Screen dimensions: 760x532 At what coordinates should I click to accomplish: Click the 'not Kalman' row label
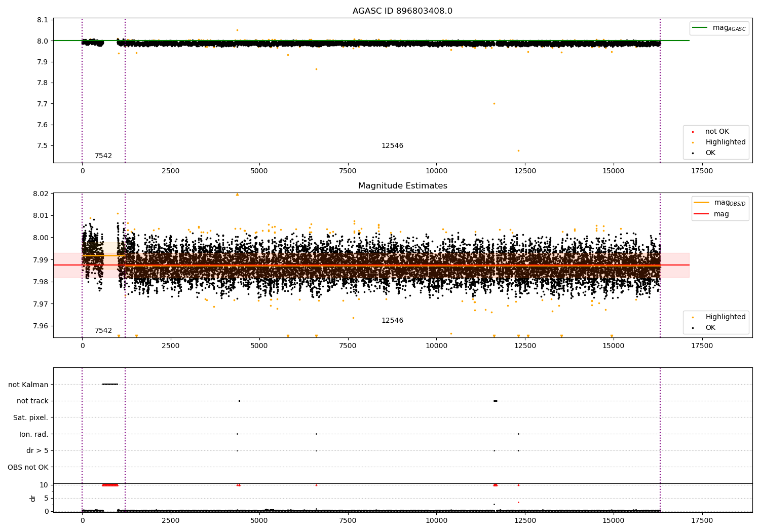(x=28, y=385)
